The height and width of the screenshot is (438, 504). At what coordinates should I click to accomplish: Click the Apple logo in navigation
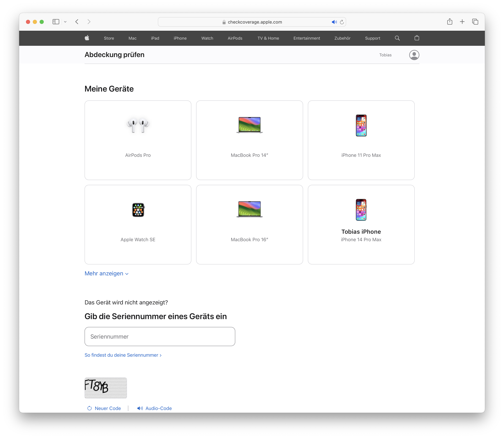(87, 38)
